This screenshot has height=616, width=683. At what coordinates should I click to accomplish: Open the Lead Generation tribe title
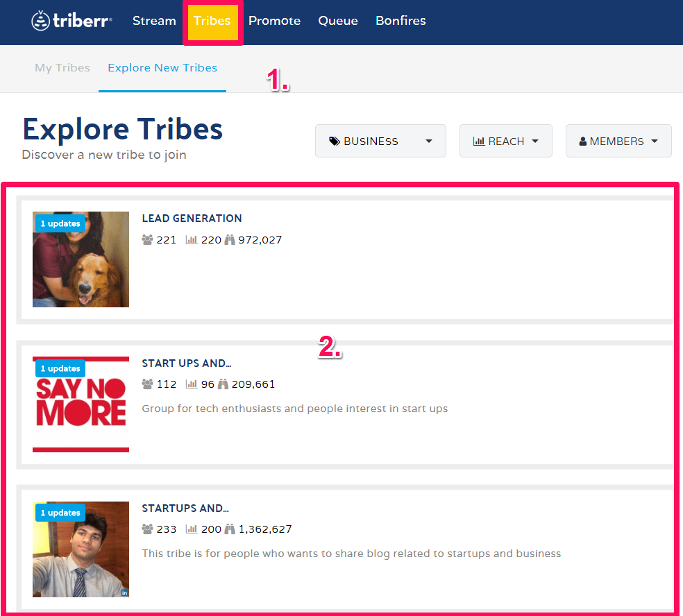tap(192, 219)
